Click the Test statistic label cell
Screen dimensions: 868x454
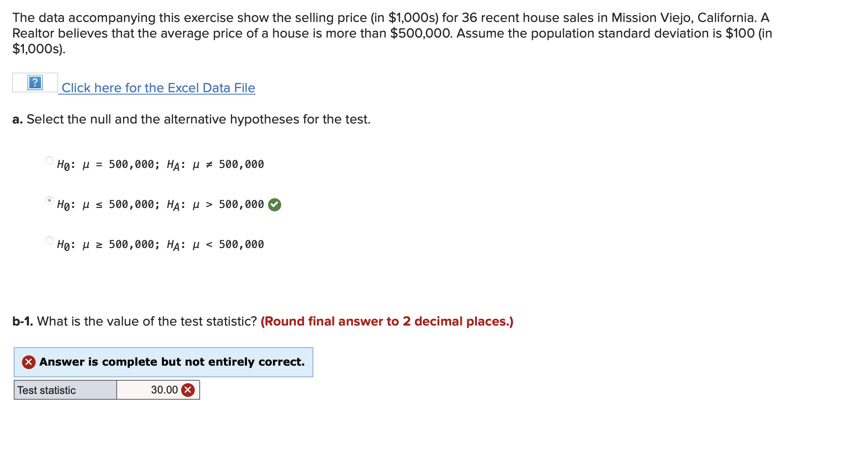point(65,390)
